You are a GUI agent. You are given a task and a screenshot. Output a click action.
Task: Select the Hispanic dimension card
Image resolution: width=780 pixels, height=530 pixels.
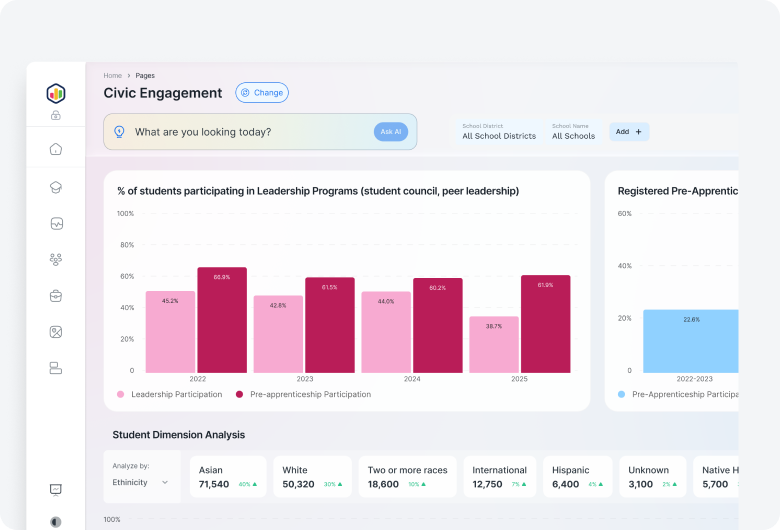point(578,477)
